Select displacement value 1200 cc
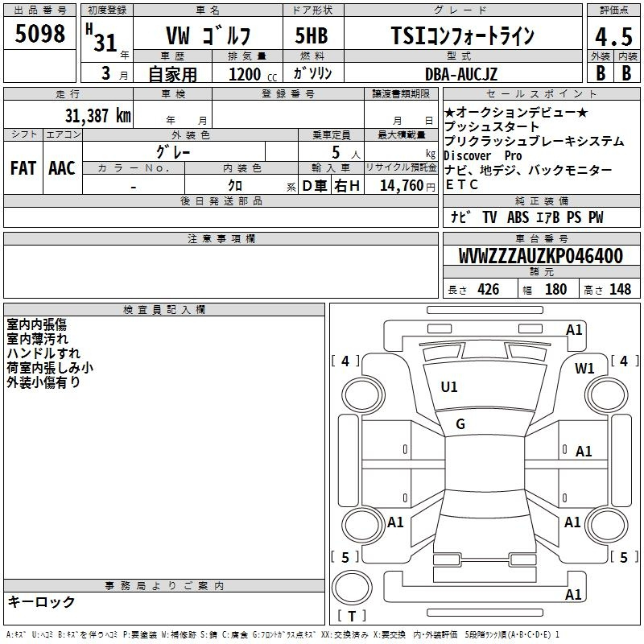The image size is (644, 644). 253,74
